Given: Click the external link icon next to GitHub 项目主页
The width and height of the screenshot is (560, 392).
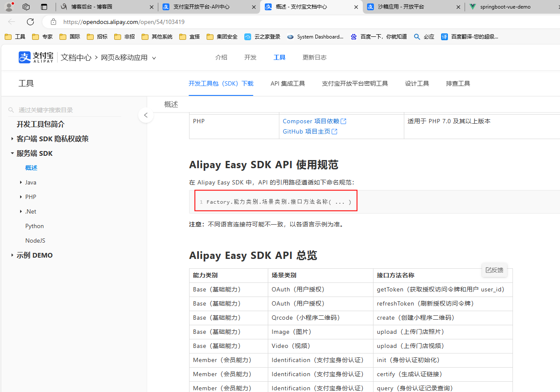Looking at the screenshot, I should [x=335, y=132].
